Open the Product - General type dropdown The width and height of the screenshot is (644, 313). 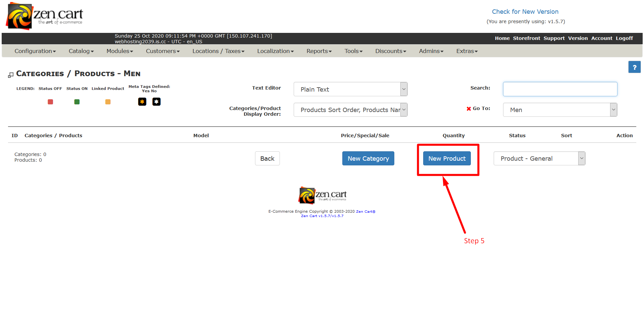[539, 158]
